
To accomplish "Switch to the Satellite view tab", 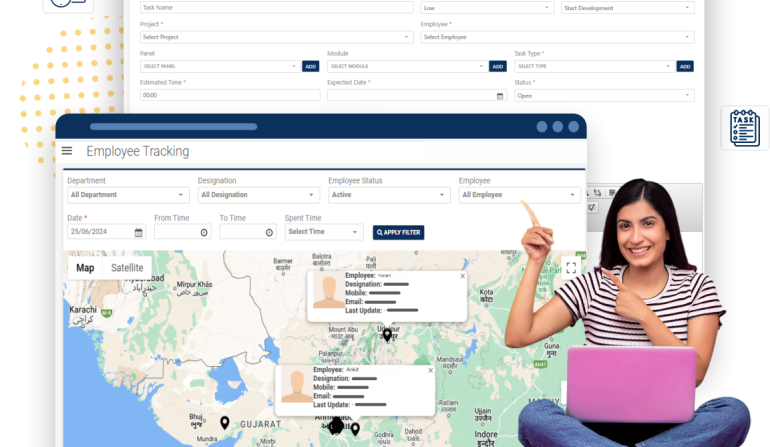I will pyautogui.click(x=127, y=268).
